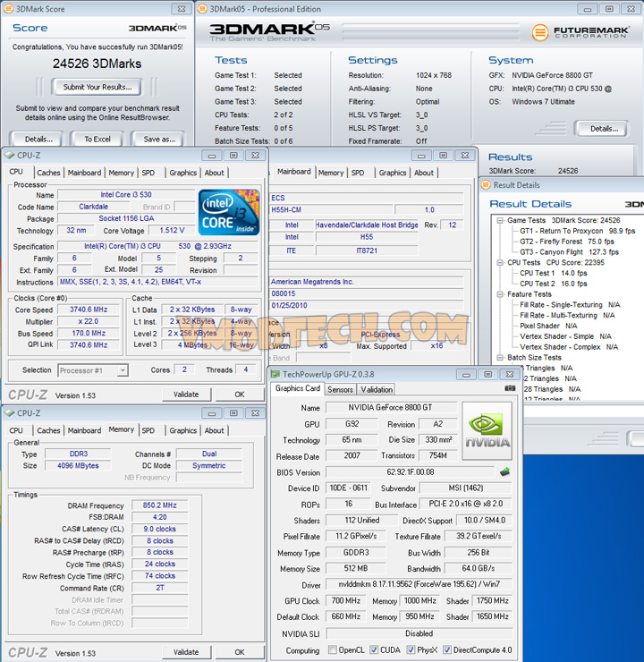Viewport: 644px width, 662px height.
Task: Select GT2 - Firefly Forest result row
Action: coord(567,242)
